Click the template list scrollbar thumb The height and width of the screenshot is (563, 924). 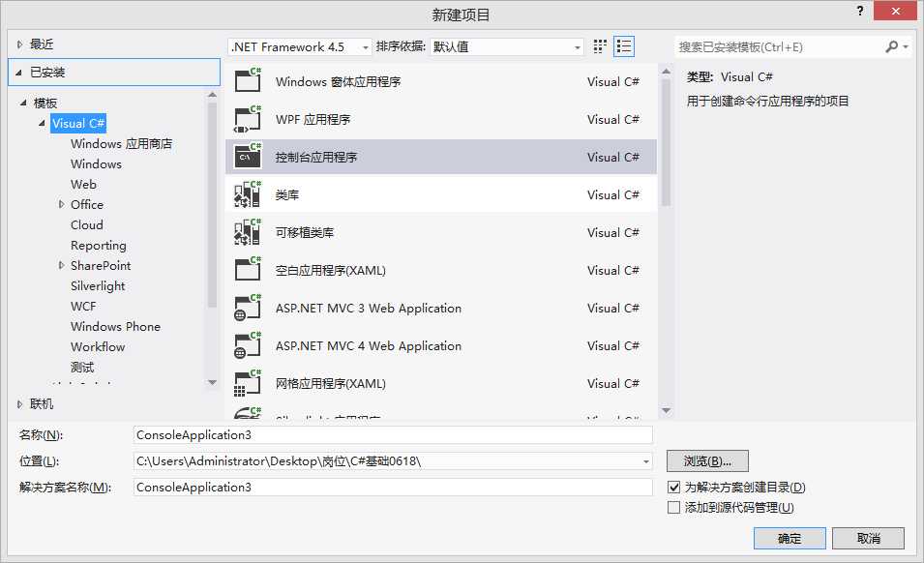coord(667,142)
